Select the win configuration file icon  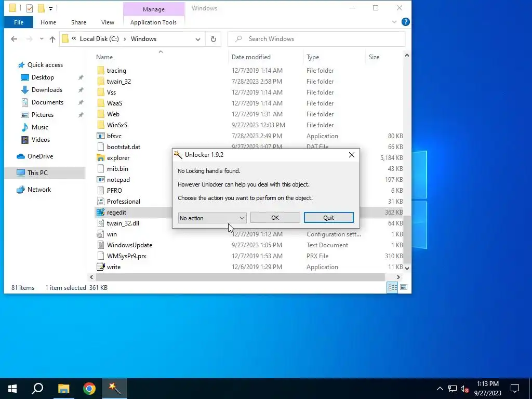100,234
